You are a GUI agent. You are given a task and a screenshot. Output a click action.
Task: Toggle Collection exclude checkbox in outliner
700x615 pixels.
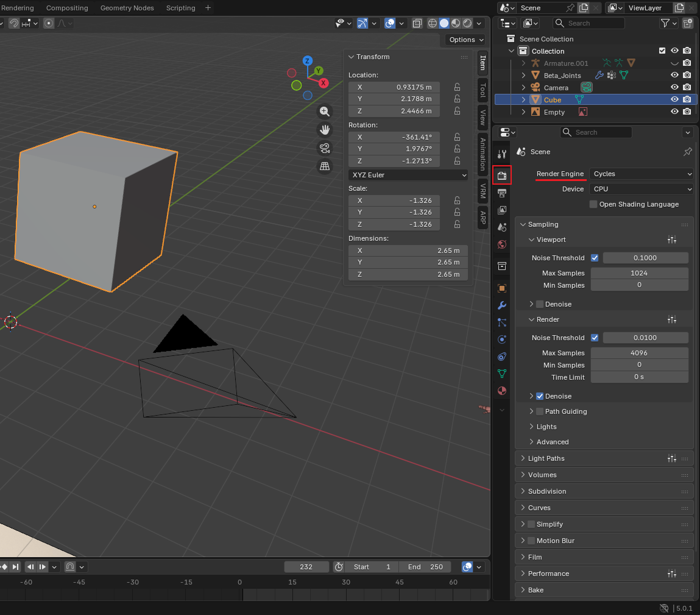pyautogui.click(x=662, y=51)
